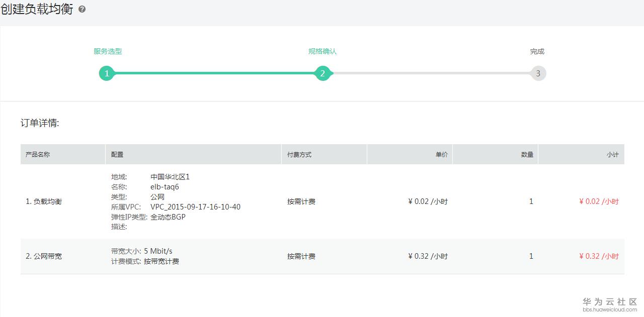Select the 负载均衡 product row name
The image size is (644, 317).
pyautogui.click(x=44, y=201)
